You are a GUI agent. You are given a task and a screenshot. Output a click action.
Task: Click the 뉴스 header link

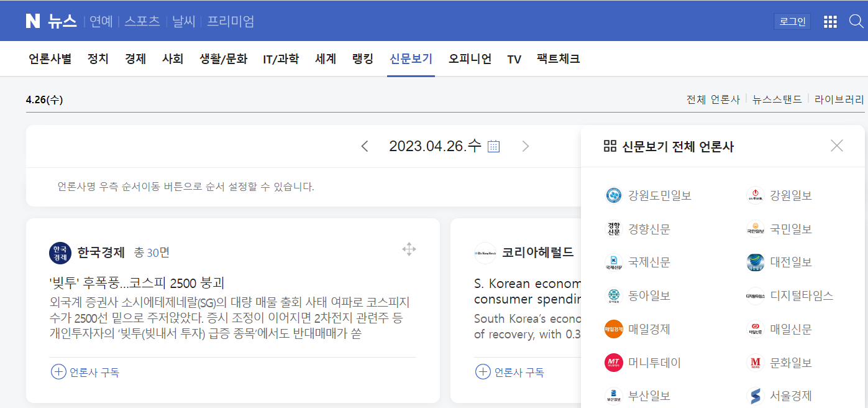tap(62, 21)
